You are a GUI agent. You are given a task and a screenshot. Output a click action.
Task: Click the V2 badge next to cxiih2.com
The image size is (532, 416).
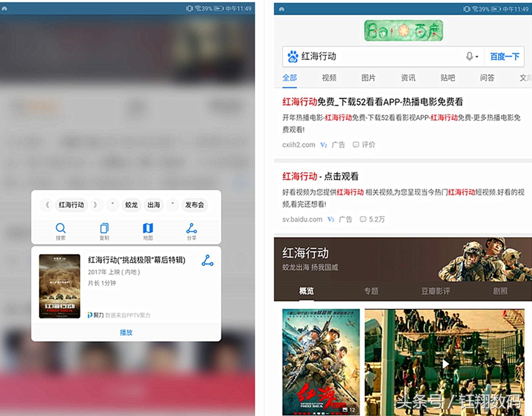[323, 145]
